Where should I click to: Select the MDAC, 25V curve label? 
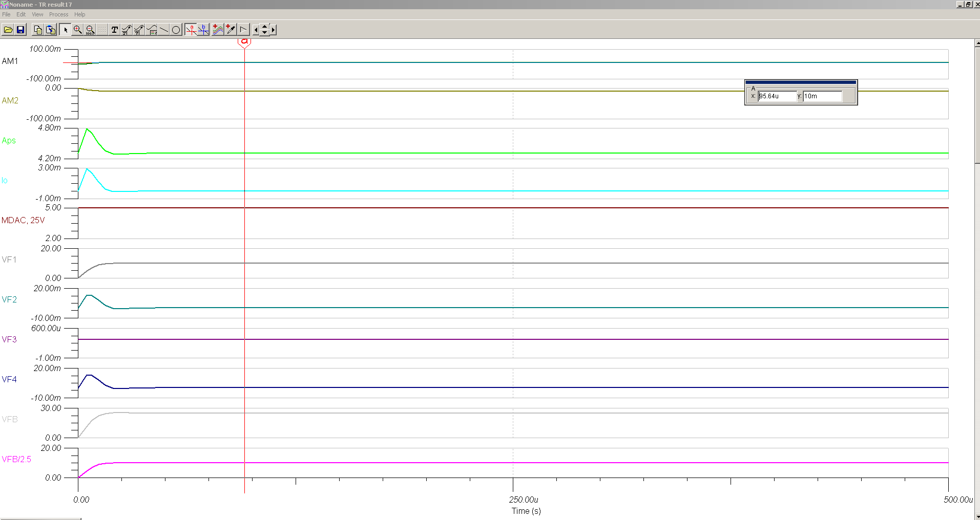tap(23, 221)
